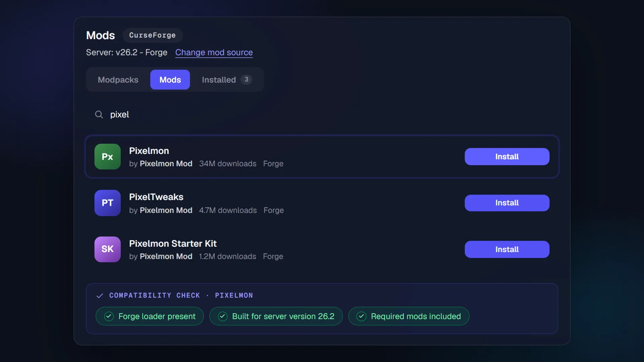644x362 pixels.
Task: Follow the Change mod source link
Action: coord(214,52)
